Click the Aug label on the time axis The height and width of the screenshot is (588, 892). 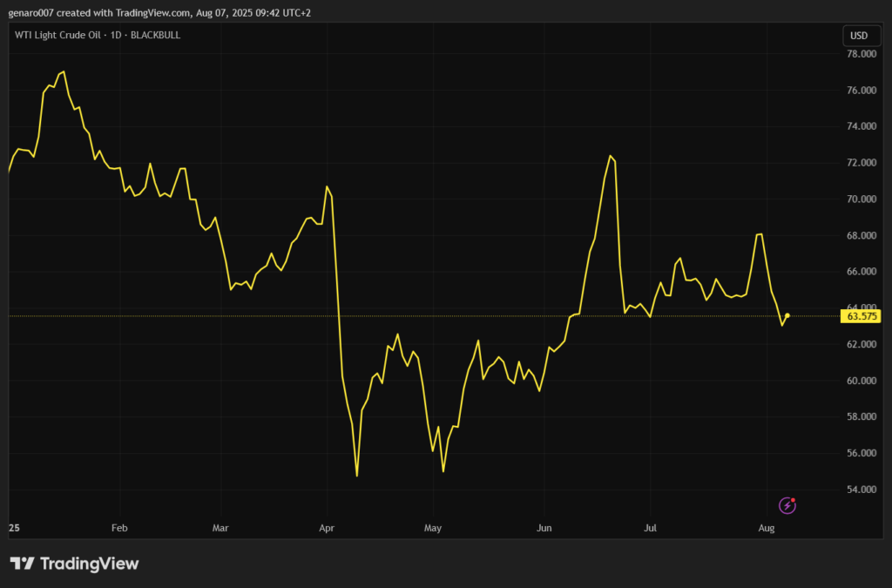coord(767,528)
